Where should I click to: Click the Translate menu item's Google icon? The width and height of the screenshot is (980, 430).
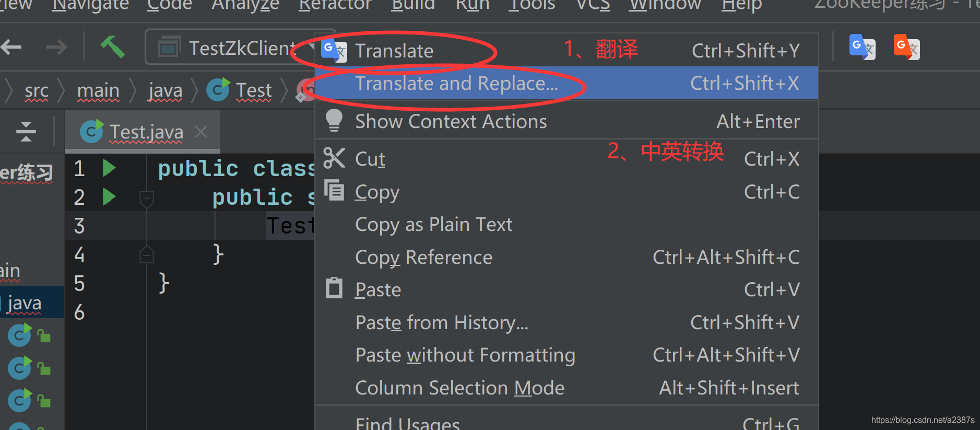(x=334, y=50)
